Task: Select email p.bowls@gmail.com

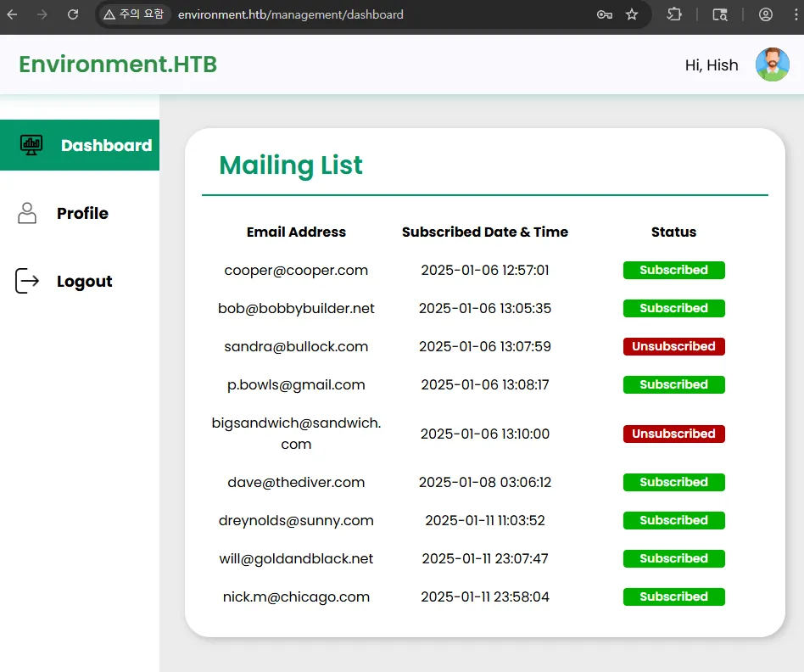Action: tap(296, 384)
